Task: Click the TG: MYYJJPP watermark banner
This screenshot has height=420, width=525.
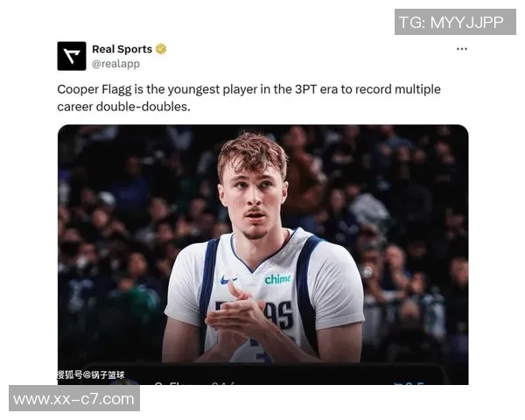Action: (x=455, y=22)
